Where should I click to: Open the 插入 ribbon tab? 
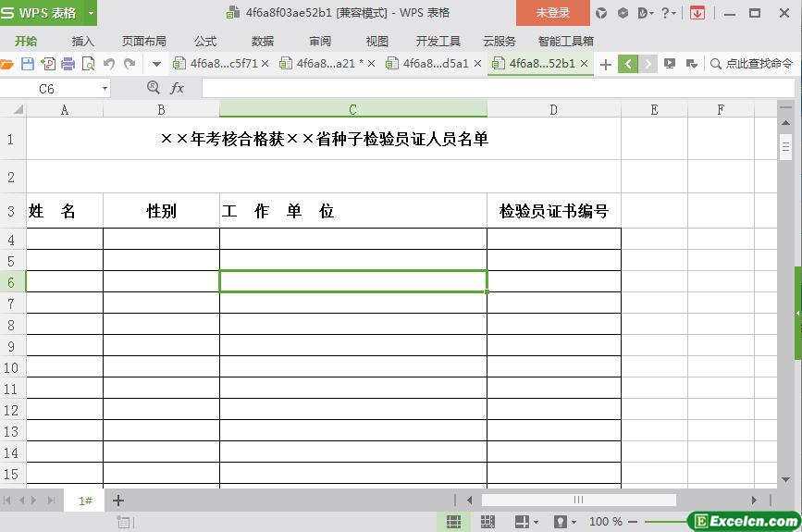point(83,41)
